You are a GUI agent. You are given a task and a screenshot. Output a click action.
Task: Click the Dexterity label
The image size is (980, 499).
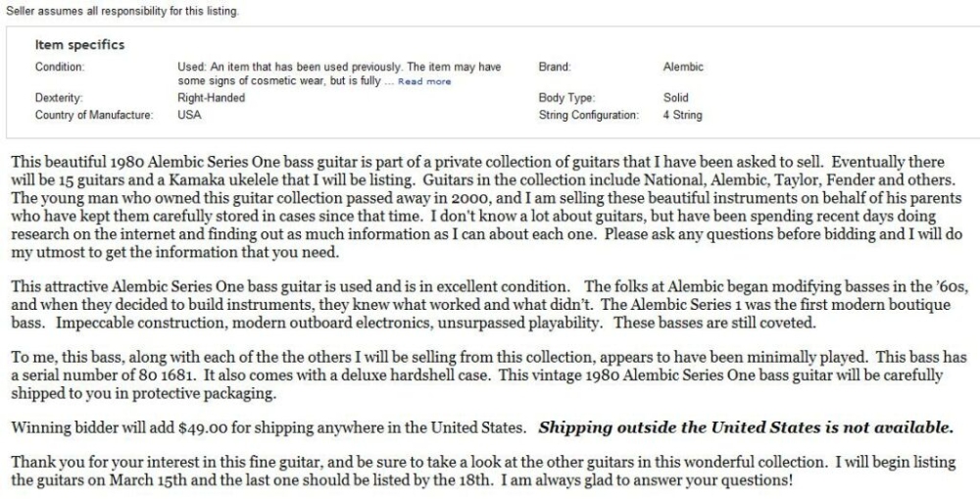[x=59, y=98]
